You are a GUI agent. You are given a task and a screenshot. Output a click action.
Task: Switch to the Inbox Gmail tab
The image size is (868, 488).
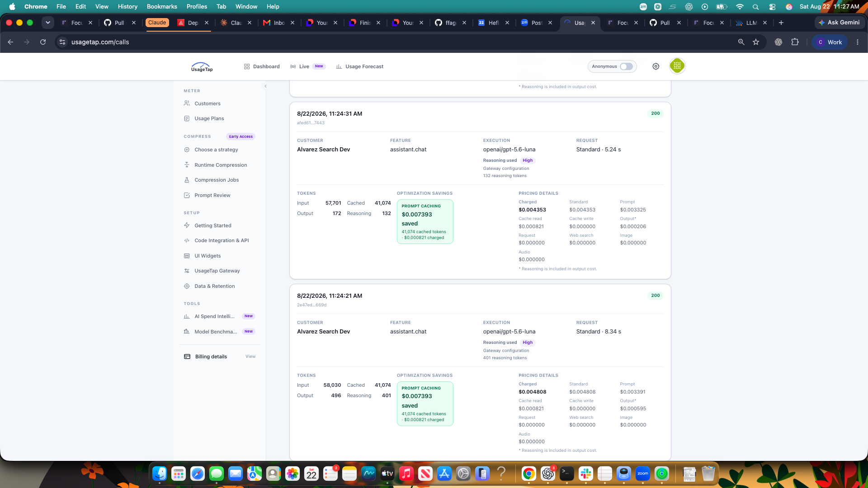point(278,23)
